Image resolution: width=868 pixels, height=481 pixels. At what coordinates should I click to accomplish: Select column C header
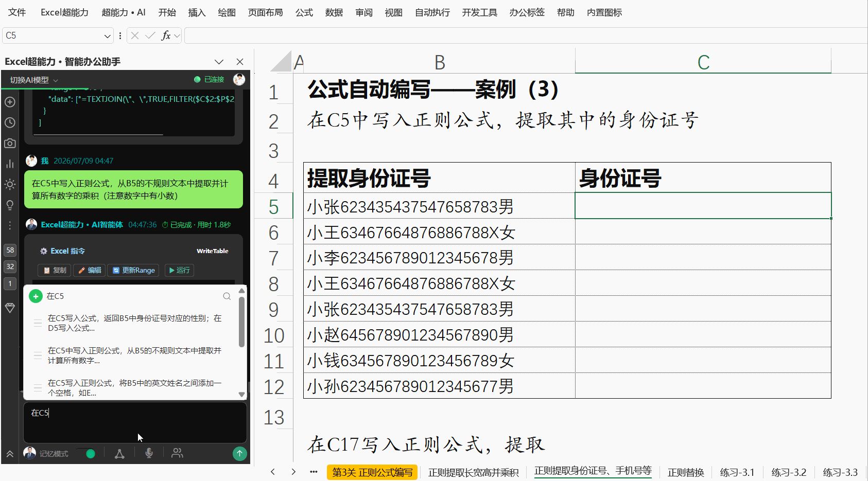point(703,62)
